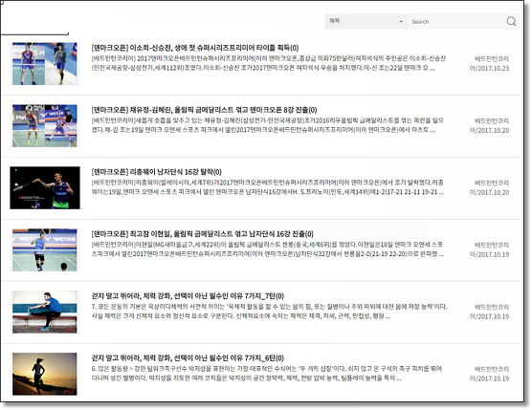
Task: Click stretching man thumbnail for 7탄 article
Action: [x=45, y=312]
